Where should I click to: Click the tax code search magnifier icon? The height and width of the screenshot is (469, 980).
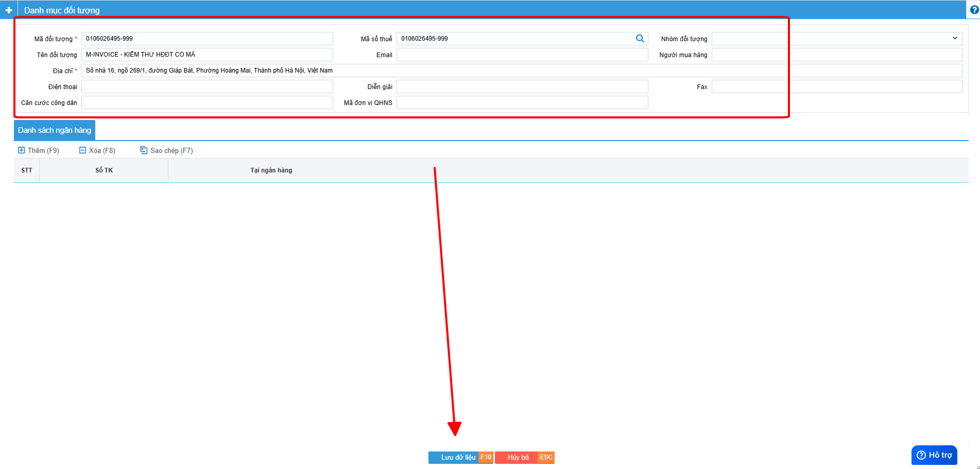[640, 39]
